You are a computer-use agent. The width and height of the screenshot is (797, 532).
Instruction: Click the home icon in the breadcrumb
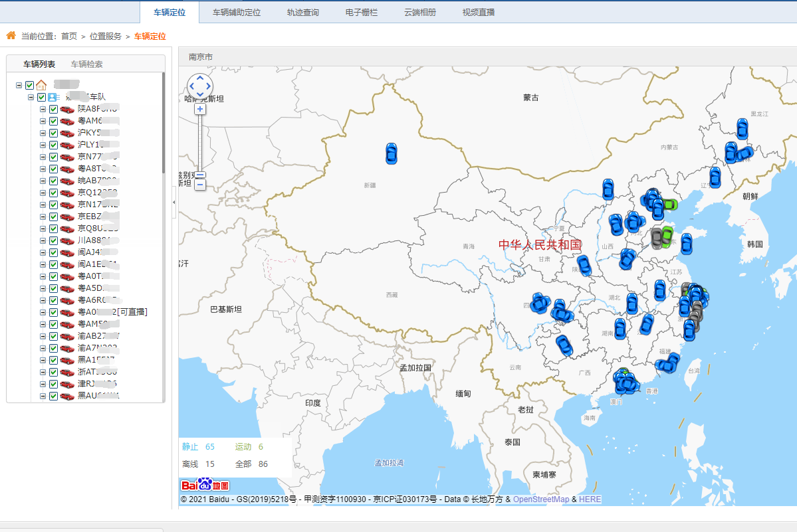click(x=11, y=36)
